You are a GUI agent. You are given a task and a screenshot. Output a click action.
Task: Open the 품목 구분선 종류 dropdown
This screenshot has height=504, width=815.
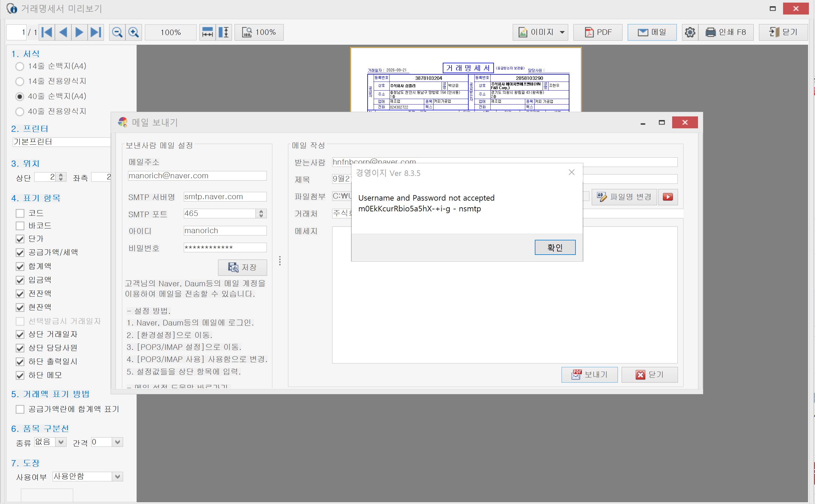coord(61,442)
